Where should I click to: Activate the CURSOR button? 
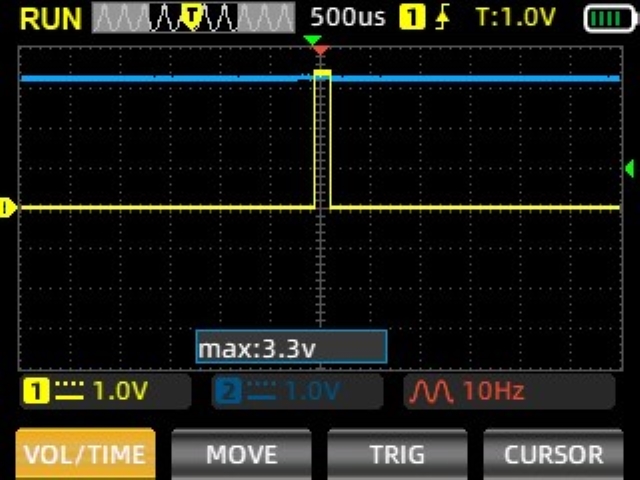(553, 453)
